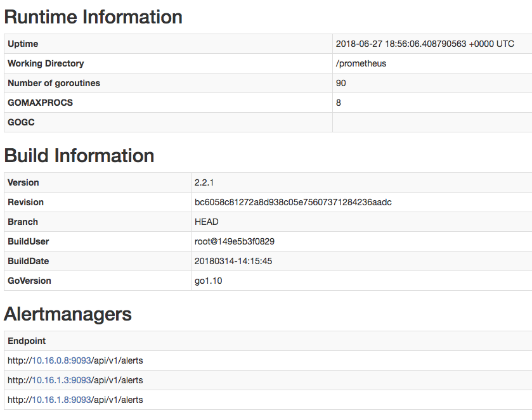Click the GOMAXPROCS label
This screenshot has height=420, width=532.
40,103
